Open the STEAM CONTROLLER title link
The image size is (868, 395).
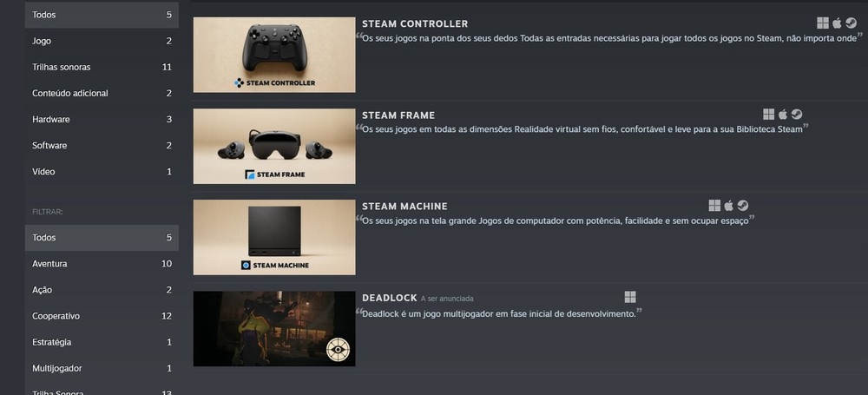(415, 23)
